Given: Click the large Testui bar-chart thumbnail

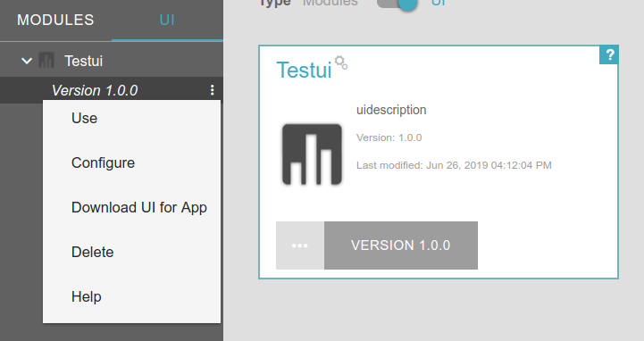Looking at the screenshot, I should pyautogui.click(x=312, y=154).
